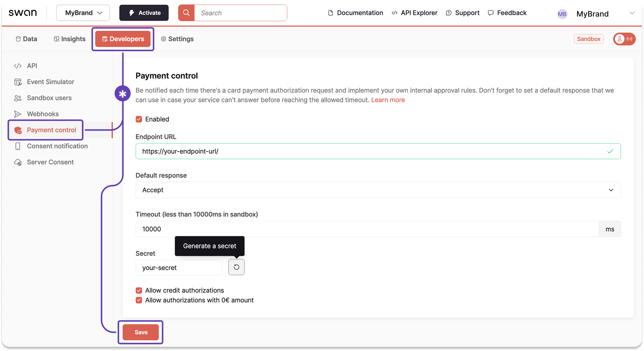Click the Save button
The width and height of the screenshot is (644, 351).
coord(141,332)
